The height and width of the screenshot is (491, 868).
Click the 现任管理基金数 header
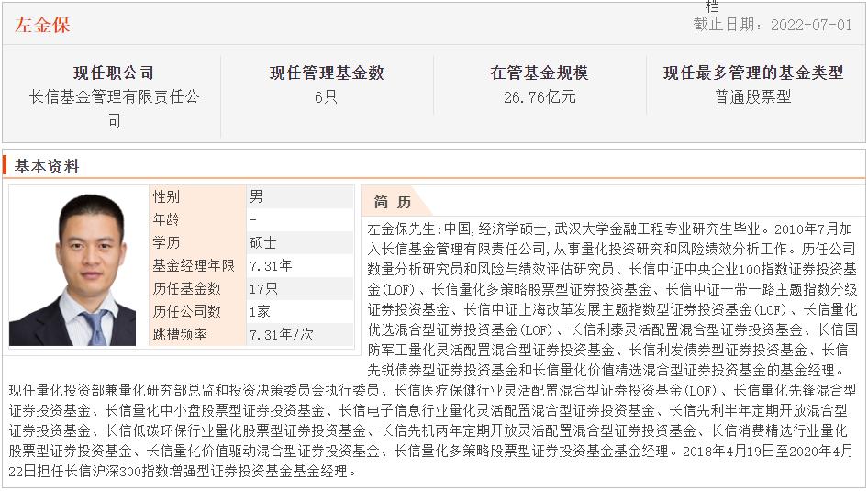click(x=327, y=73)
